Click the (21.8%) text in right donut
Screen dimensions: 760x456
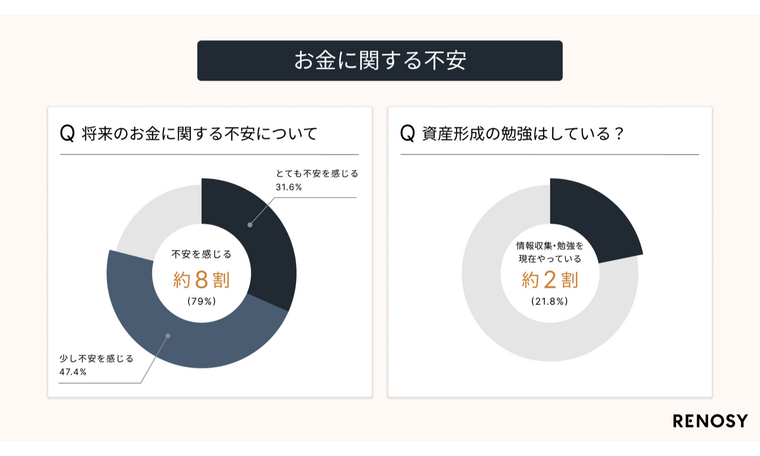[549, 301]
